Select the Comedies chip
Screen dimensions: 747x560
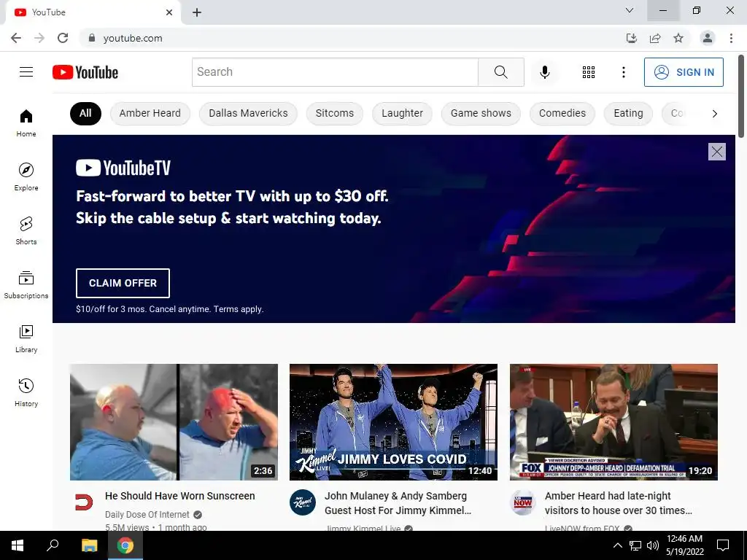pyautogui.click(x=562, y=113)
